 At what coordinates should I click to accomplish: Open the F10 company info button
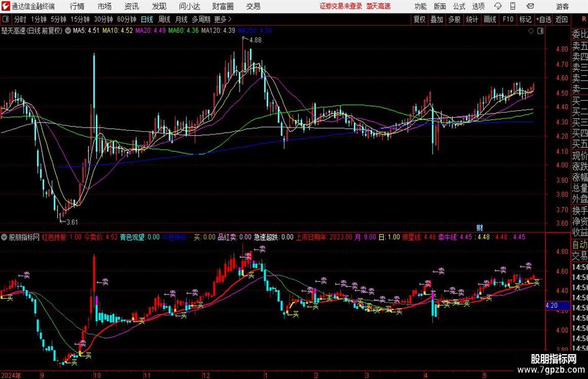[508, 19]
